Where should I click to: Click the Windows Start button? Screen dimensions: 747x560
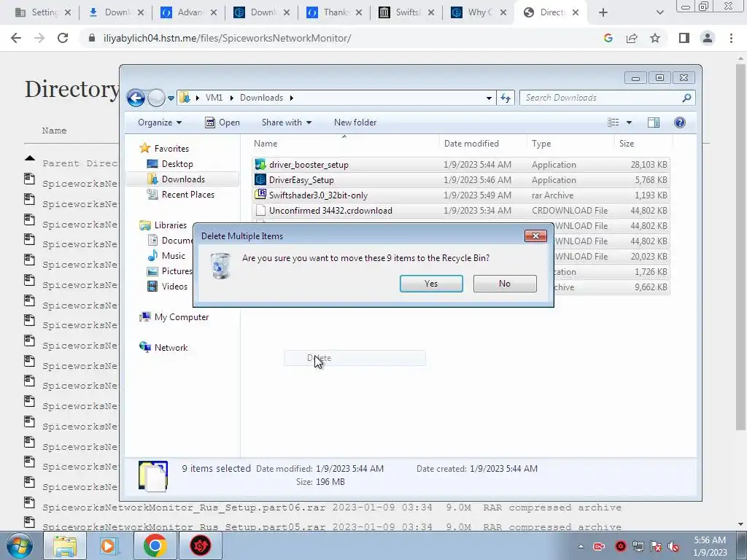pos(19,545)
